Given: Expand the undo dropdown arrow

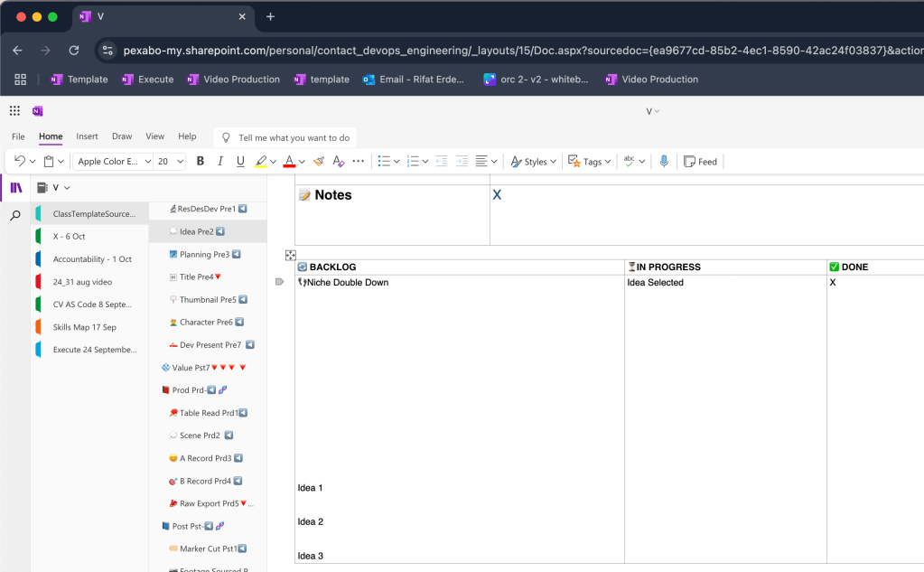Looking at the screenshot, I should coord(33,162).
